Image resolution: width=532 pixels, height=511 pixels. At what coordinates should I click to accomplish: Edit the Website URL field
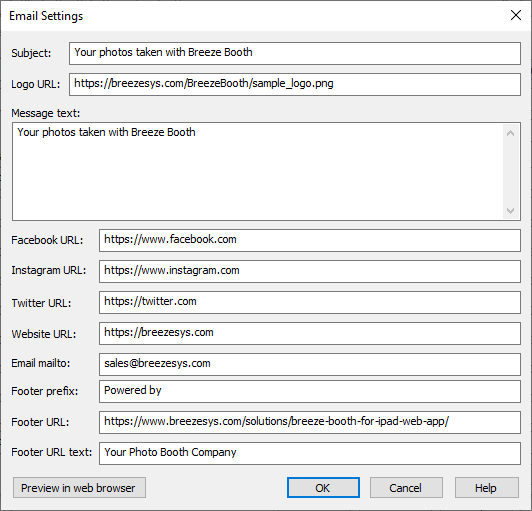click(310, 334)
